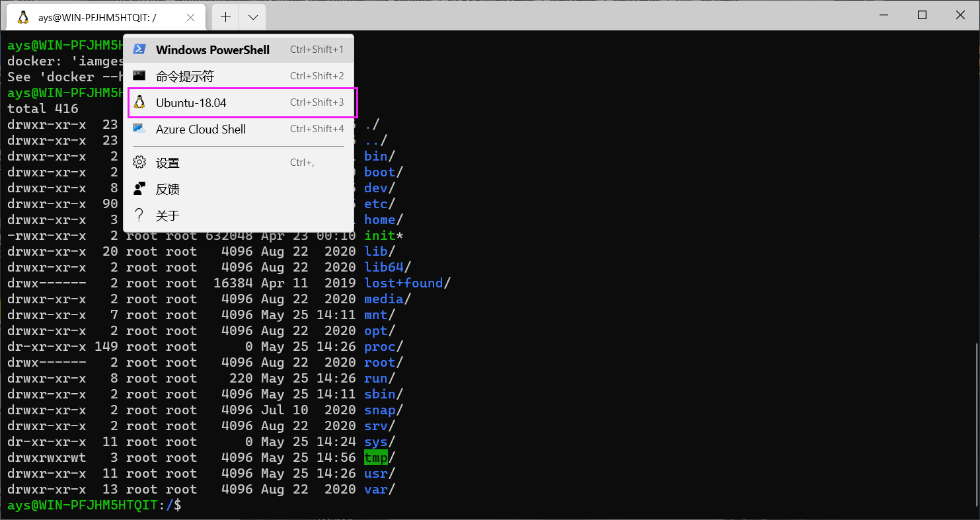Click the lost+found/ directory entry

(x=408, y=283)
